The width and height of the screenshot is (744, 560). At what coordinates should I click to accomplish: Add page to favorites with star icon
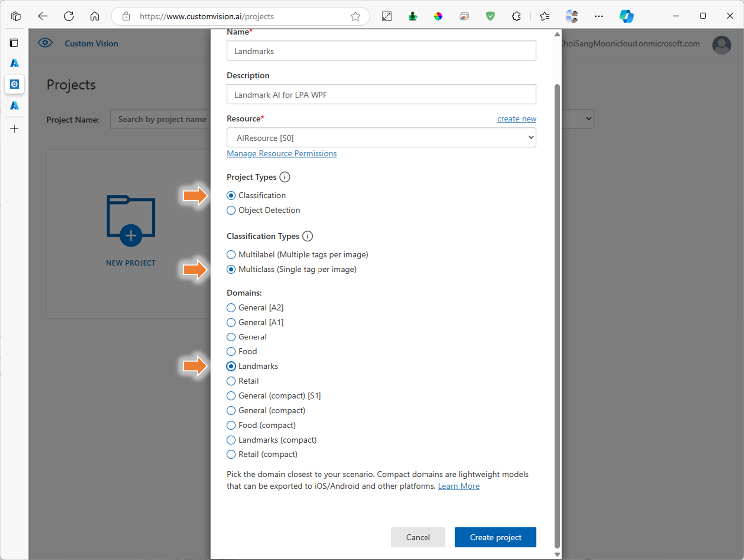(x=355, y=16)
